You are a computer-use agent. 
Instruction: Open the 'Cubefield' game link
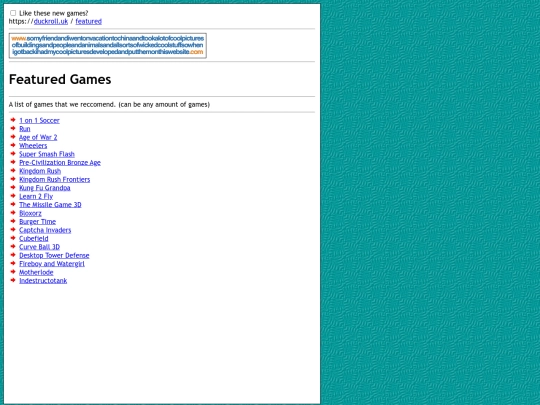(34, 239)
